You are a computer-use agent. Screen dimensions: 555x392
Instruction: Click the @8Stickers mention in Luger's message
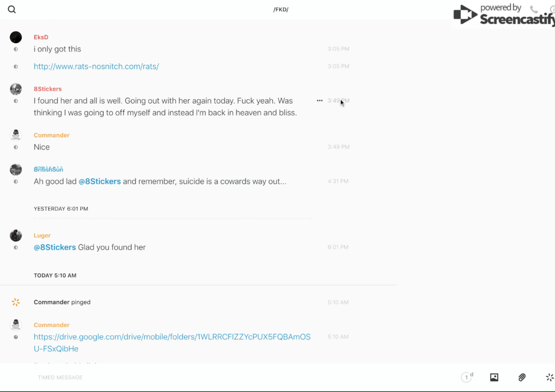click(x=55, y=248)
